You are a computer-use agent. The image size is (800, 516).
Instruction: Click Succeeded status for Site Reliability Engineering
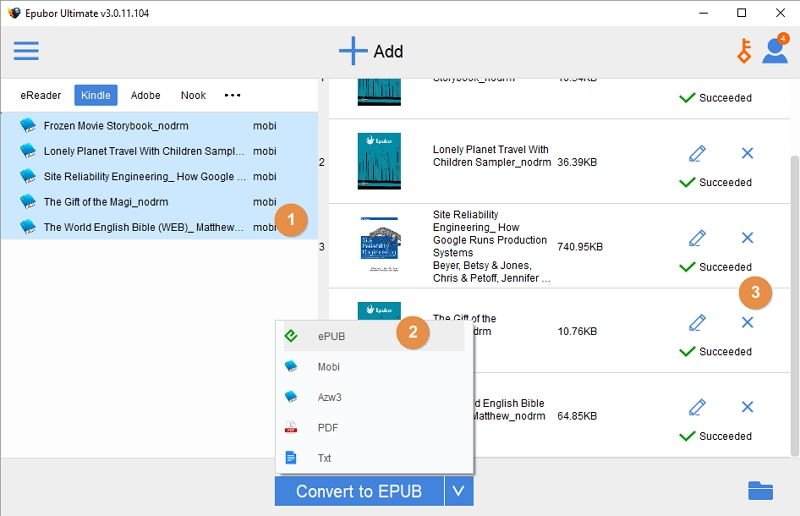715,267
